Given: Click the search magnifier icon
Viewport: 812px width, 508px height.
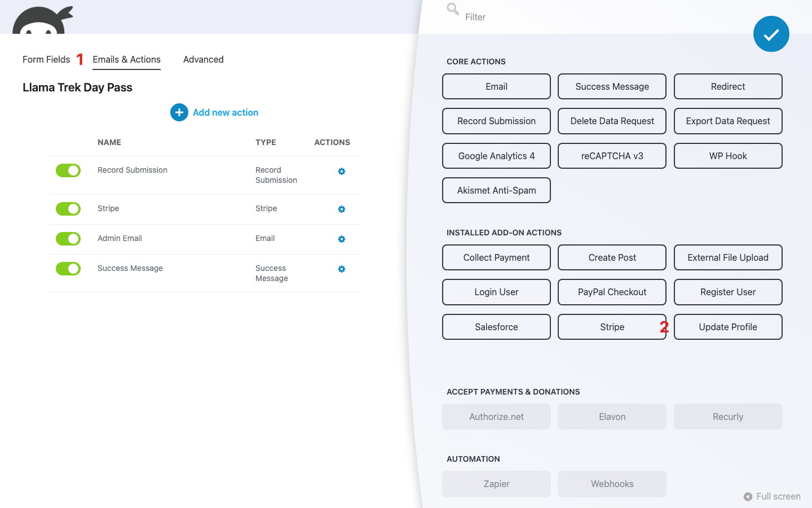Looking at the screenshot, I should pyautogui.click(x=453, y=9).
